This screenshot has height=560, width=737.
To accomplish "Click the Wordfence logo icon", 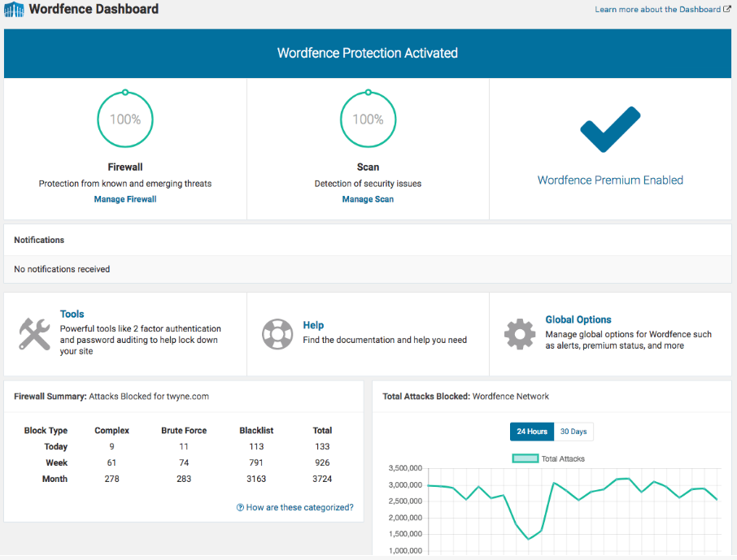I will tap(12, 9).
